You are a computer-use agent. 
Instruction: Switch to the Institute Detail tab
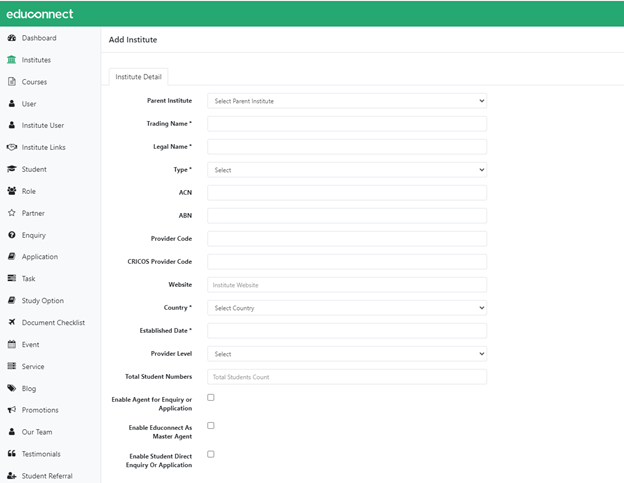point(139,77)
